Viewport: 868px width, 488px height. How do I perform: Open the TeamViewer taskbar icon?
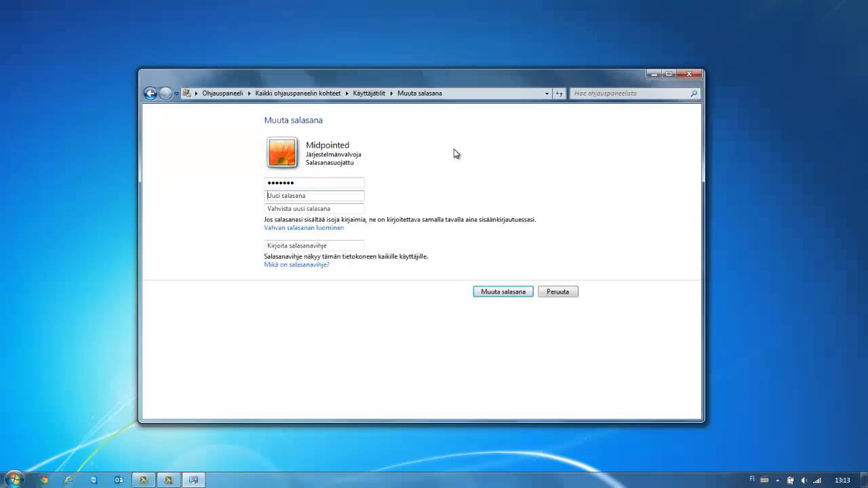tap(94, 480)
